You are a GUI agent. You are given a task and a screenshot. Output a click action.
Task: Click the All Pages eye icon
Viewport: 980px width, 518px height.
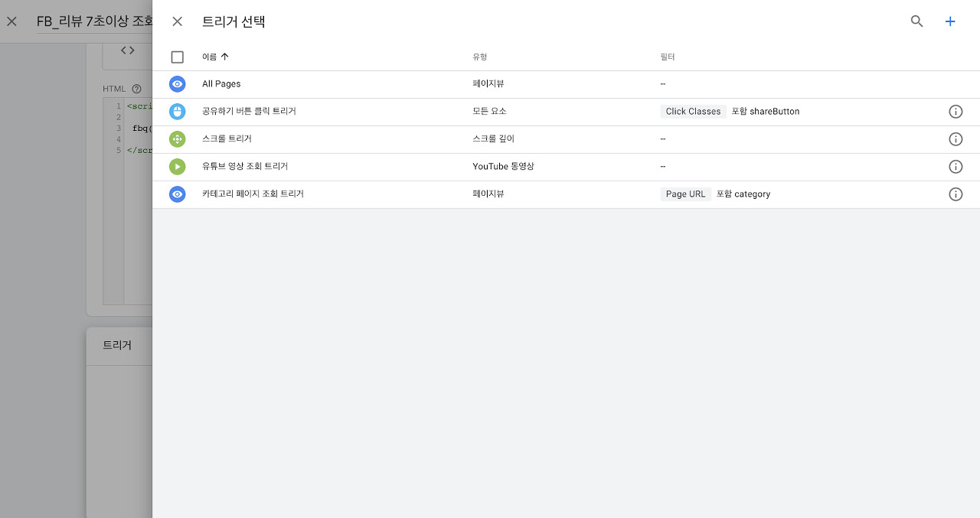coord(178,84)
